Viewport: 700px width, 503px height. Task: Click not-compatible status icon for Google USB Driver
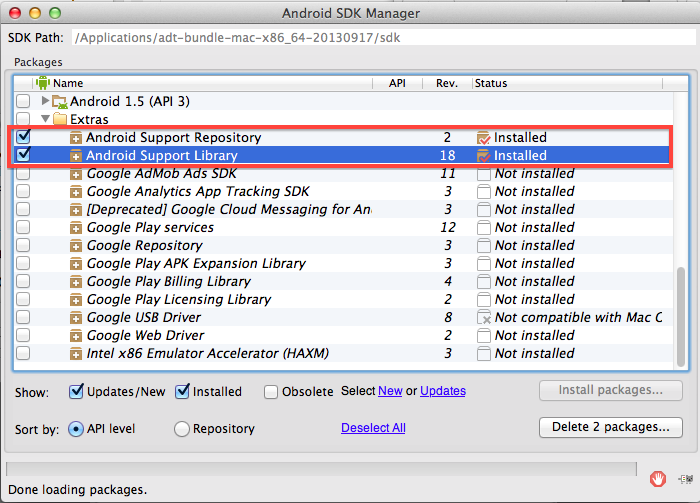tap(484, 318)
